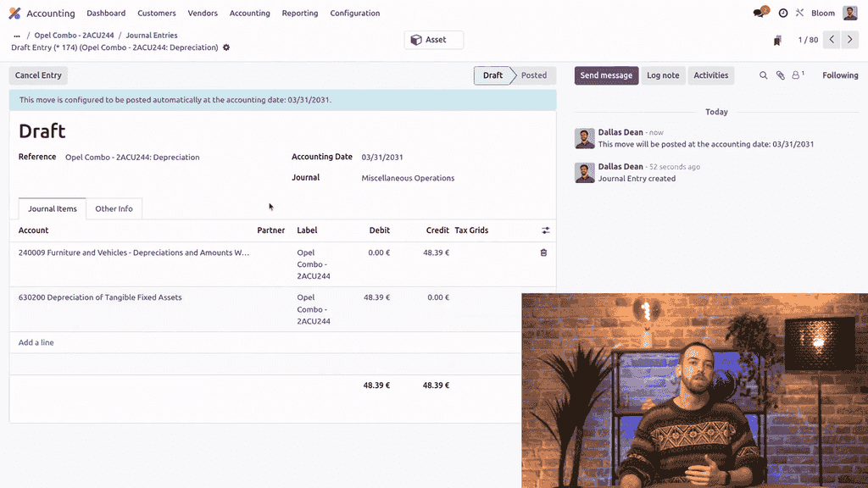Open the debug tools icon
The image size is (868, 488).
(x=799, y=14)
